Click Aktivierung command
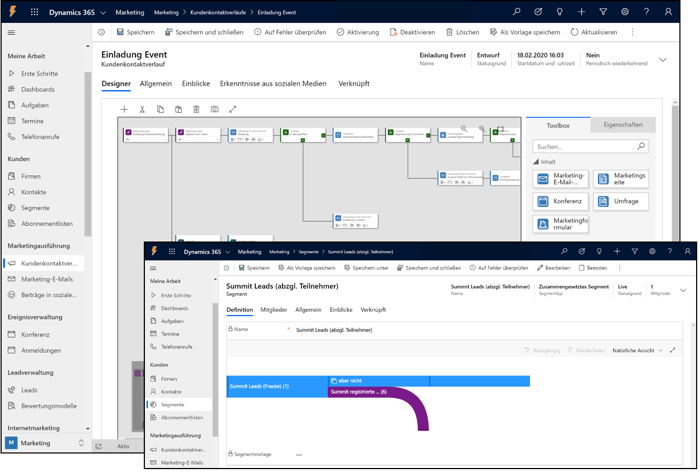 [358, 32]
